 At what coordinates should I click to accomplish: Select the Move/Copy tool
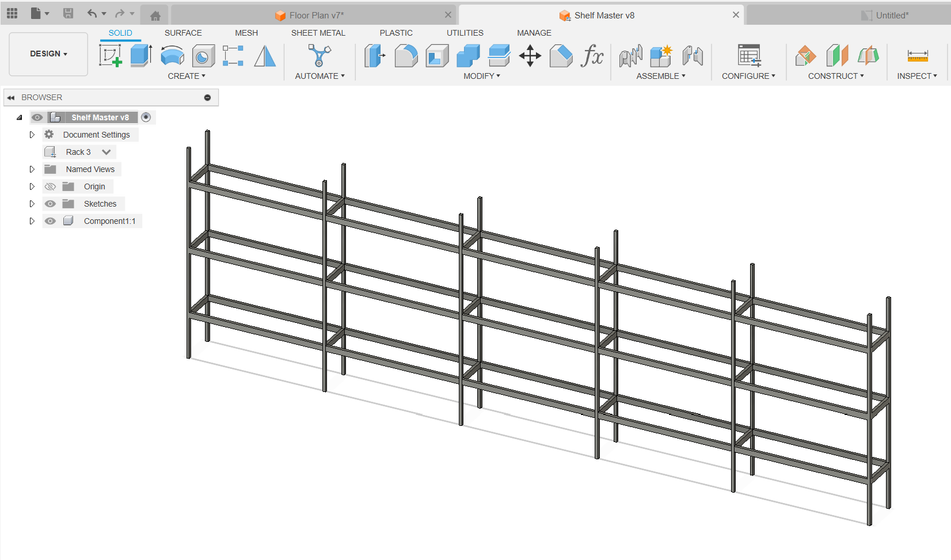click(x=530, y=56)
